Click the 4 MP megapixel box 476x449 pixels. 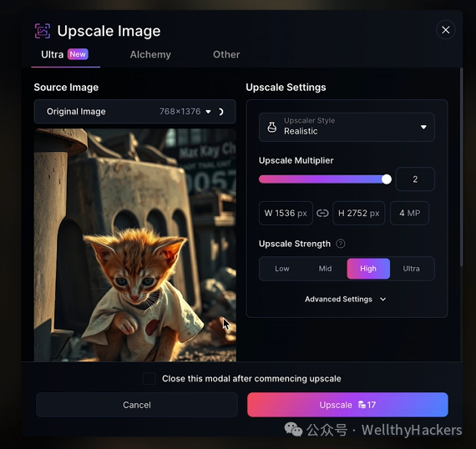409,213
